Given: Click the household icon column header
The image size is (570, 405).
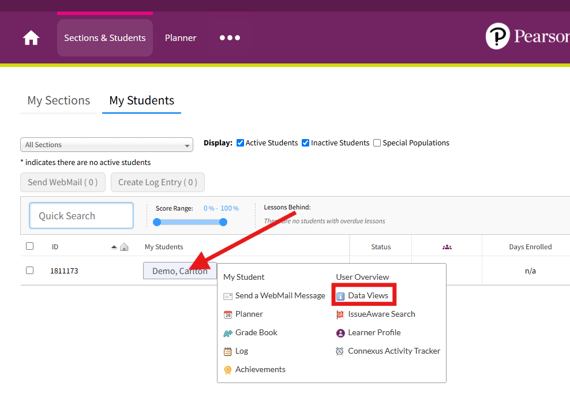Looking at the screenshot, I should [x=124, y=247].
